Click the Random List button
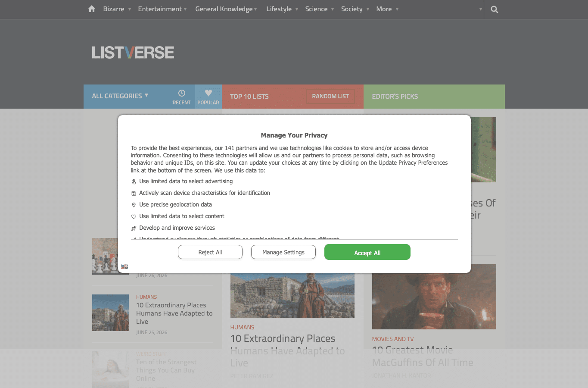This screenshot has width=588, height=388. pyautogui.click(x=330, y=96)
